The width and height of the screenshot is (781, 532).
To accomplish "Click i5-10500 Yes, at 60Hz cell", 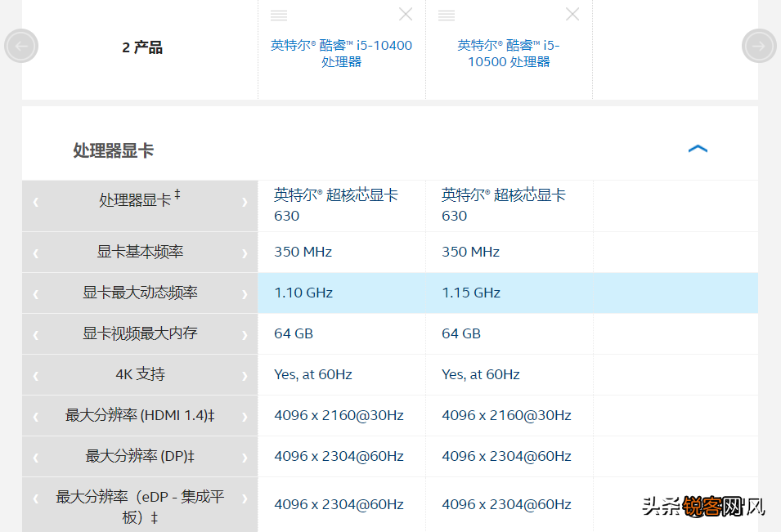I will (509, 374).
